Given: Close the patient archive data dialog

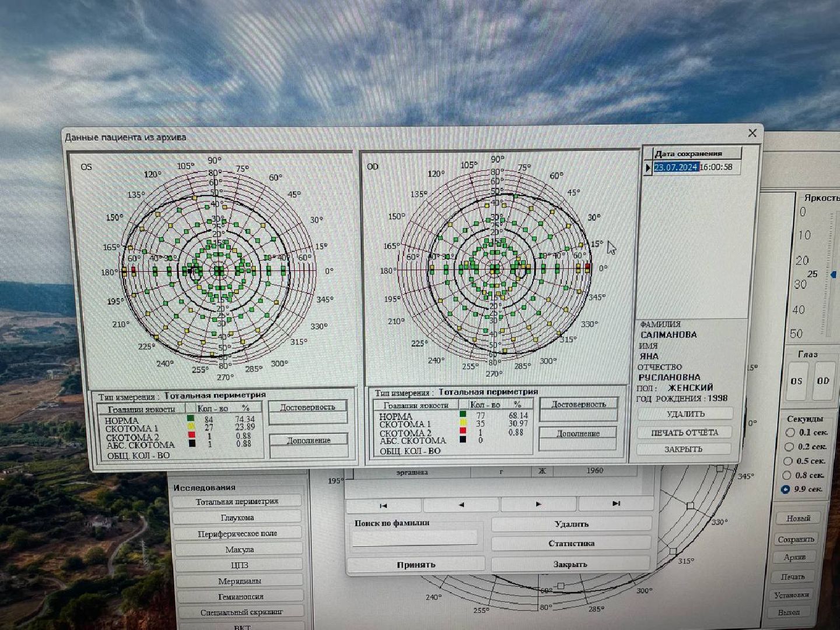Looking at the screenshot, I should (752, 134).
